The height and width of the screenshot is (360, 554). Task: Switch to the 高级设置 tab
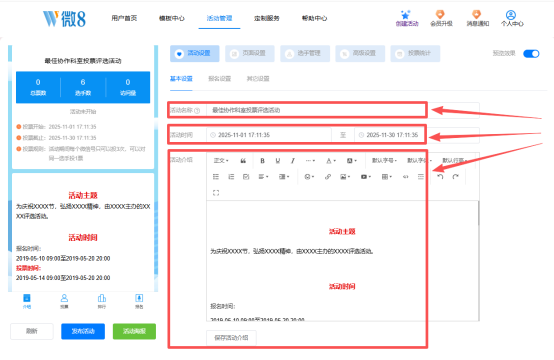360,53
